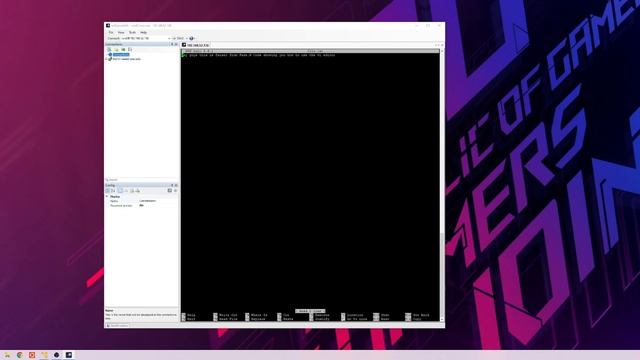The width and height of the screenshot is (640, 360).
Task: Select the highlighted Connections root node
Action: coord(121,54)
